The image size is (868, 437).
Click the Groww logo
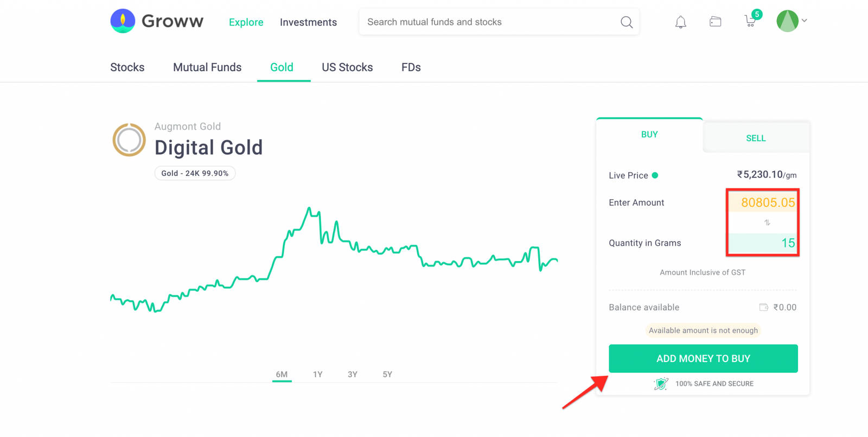click(157, 21)
